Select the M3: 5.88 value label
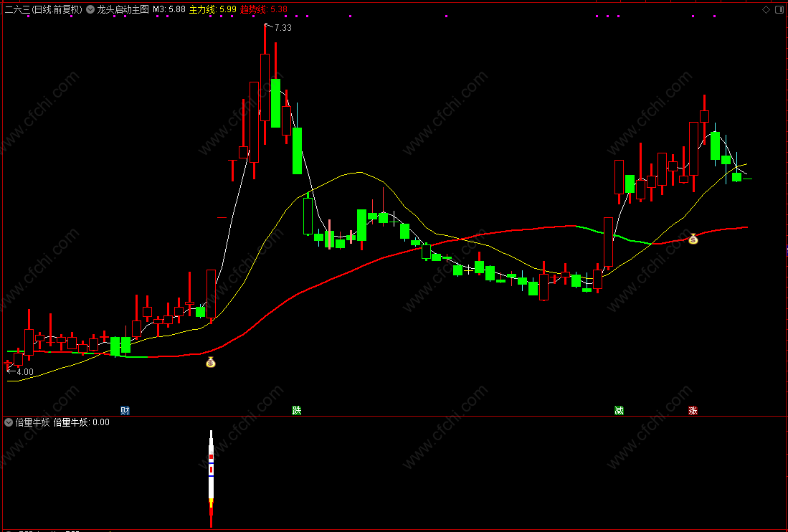The width and height of the screenshot is (788, 532). point(169,9)
